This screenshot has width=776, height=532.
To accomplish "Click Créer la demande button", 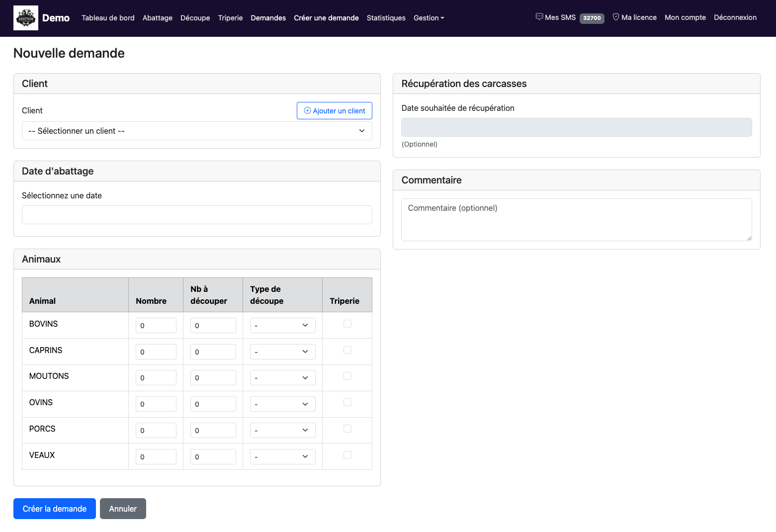I will (x=55, y=509).
